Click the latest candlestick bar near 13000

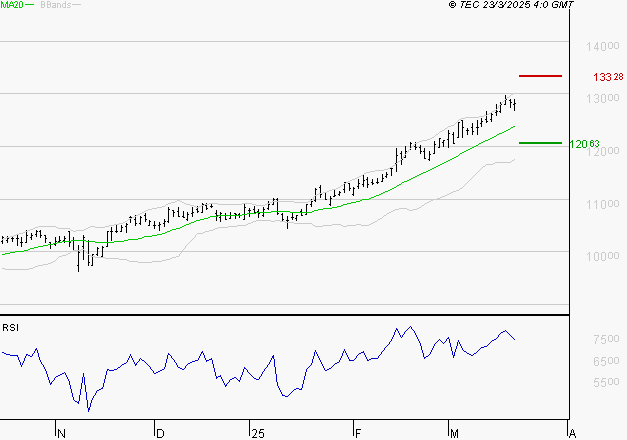[x=514, y=103]
